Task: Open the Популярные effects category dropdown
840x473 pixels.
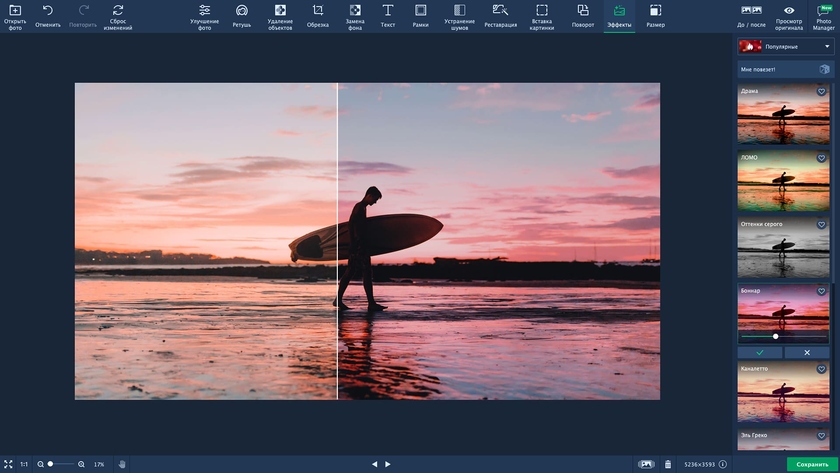Action: pyautogui.click(x=785, y=46)
